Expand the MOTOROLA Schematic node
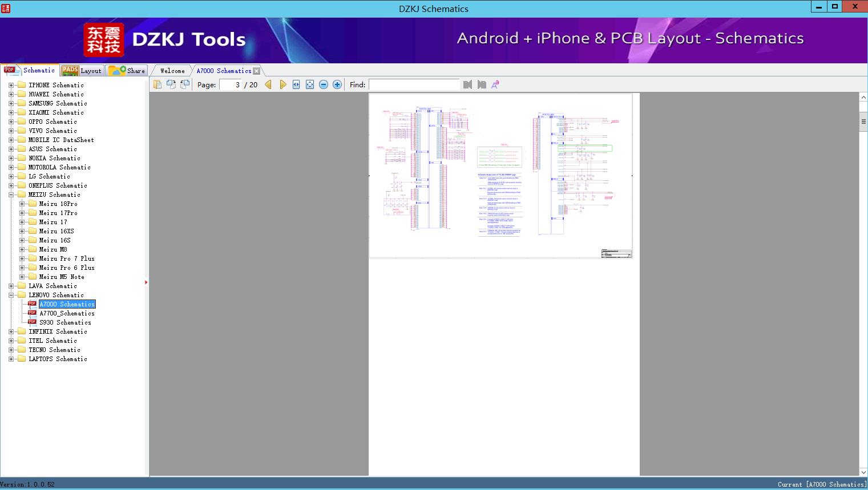Image resolution: width=868 pixels, height=490 pixels. click(11, 167)
